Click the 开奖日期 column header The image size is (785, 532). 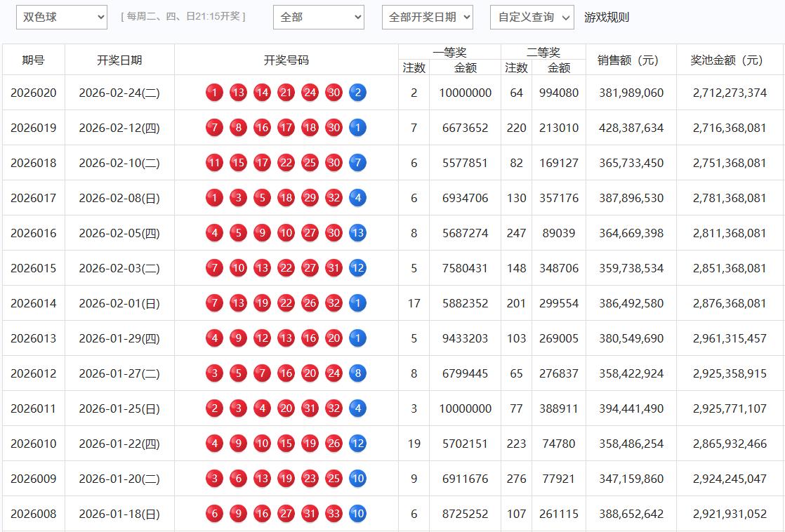[x=119, y=60]
